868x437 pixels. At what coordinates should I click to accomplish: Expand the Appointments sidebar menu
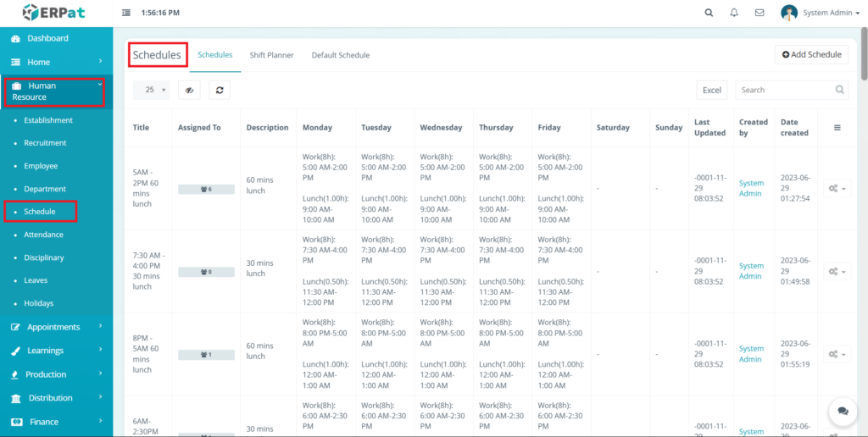coord(56,327)
